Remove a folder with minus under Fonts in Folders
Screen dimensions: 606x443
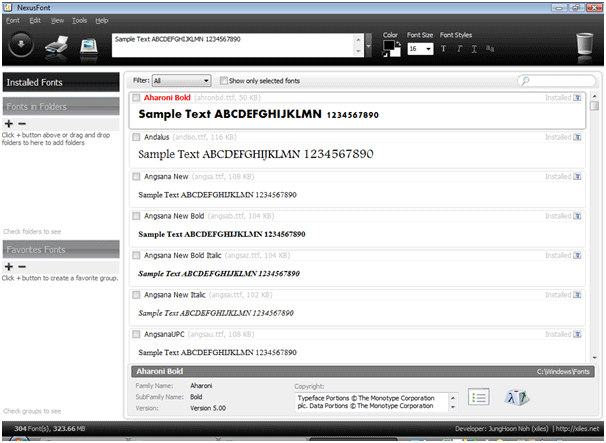22,124
